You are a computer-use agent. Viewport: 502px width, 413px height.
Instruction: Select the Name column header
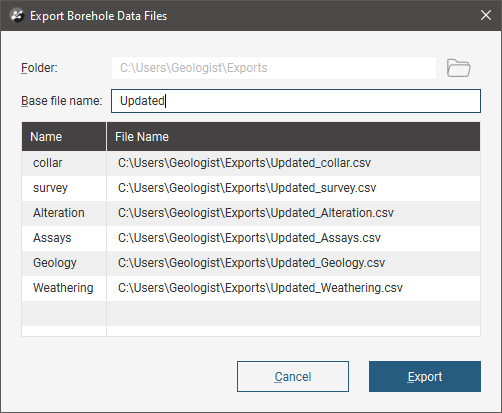click(64, 137)
